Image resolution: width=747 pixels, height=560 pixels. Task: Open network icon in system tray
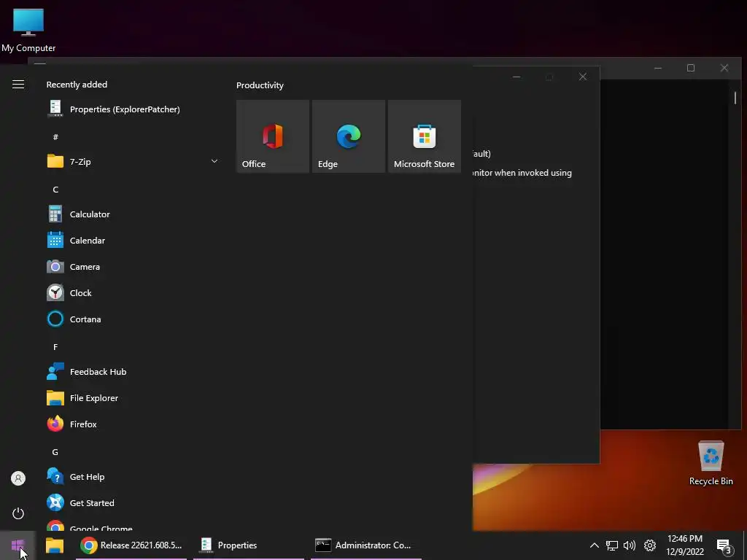pyautogui.click(x=612, y=545)
